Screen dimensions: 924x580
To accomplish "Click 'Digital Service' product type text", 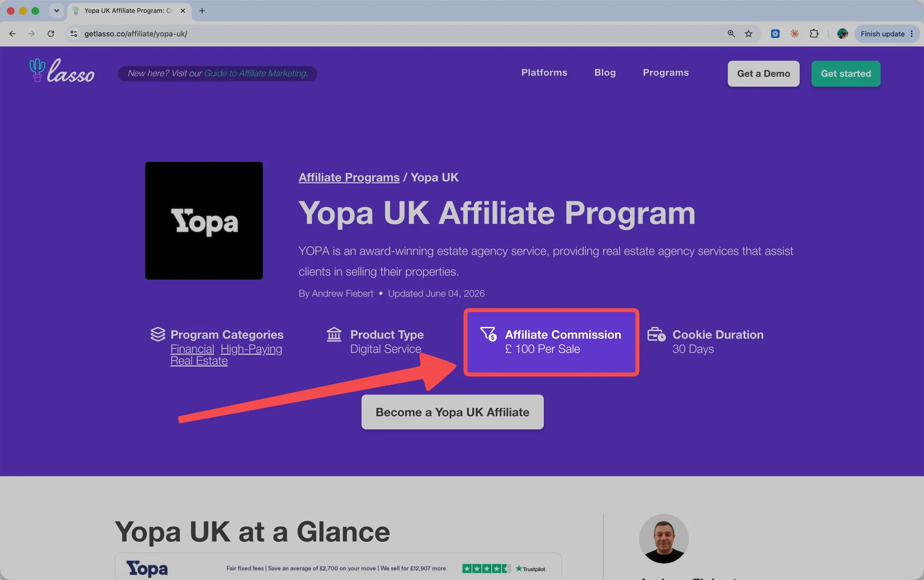I will tap(386, 349).
